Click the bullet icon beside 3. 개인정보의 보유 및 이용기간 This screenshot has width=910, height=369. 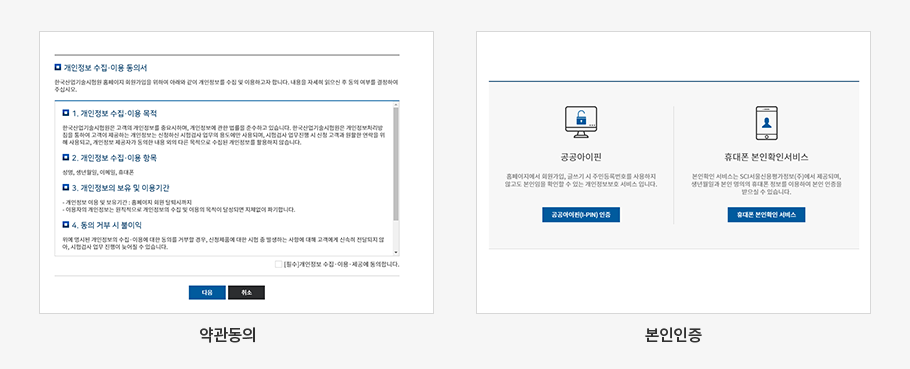(66, 187)
